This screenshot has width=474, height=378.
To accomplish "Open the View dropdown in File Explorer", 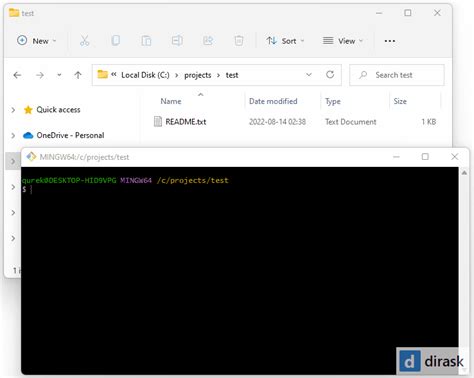I will (x=343, y=41).
